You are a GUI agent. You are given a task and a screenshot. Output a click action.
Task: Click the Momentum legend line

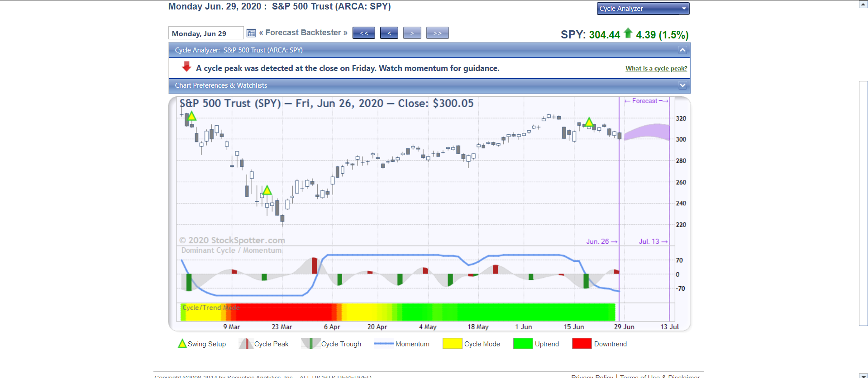[384, 344]
